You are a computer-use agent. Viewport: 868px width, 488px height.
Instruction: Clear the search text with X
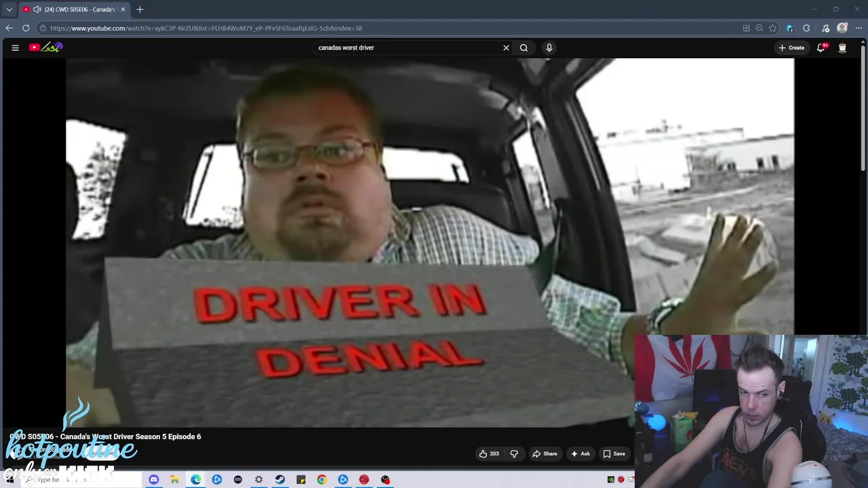click(x=506, y=47)
